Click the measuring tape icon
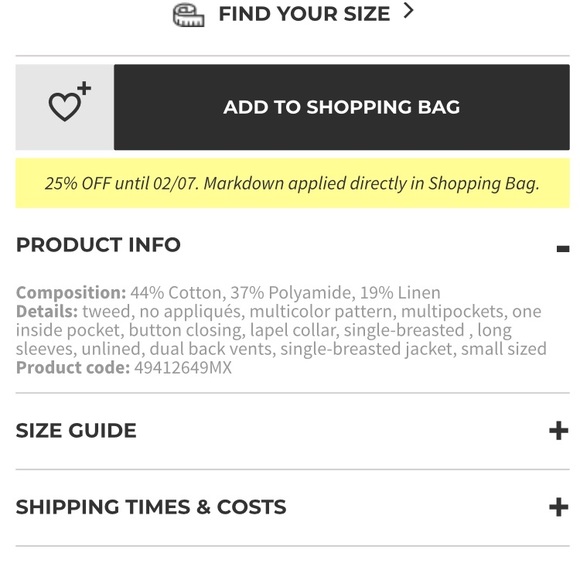 189,15
